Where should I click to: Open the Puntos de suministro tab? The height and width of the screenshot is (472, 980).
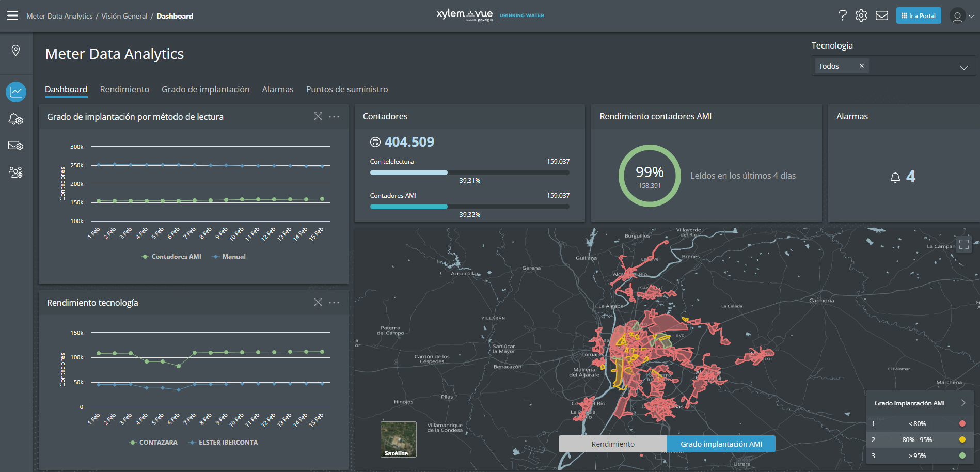pyautogui.click(x=347, y=89)
